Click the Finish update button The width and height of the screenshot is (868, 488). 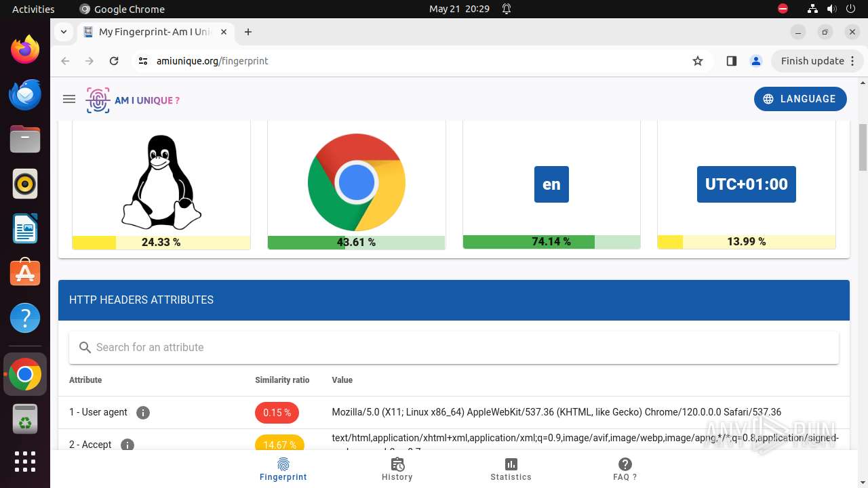[817, 61]
